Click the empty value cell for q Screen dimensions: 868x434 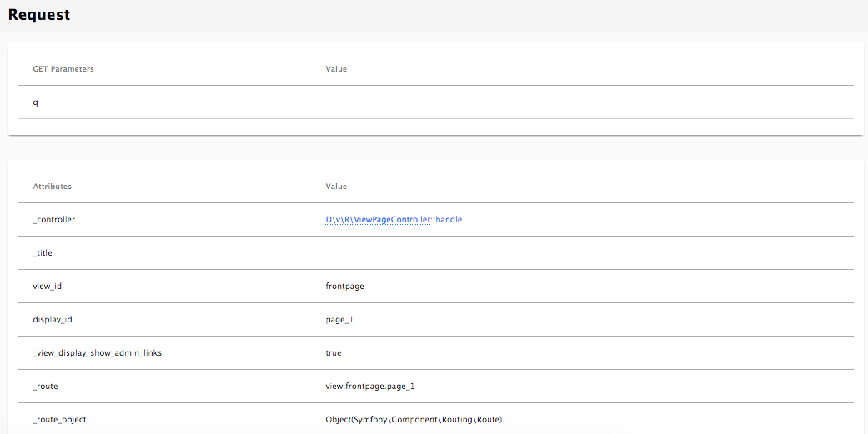pos(584,102)
